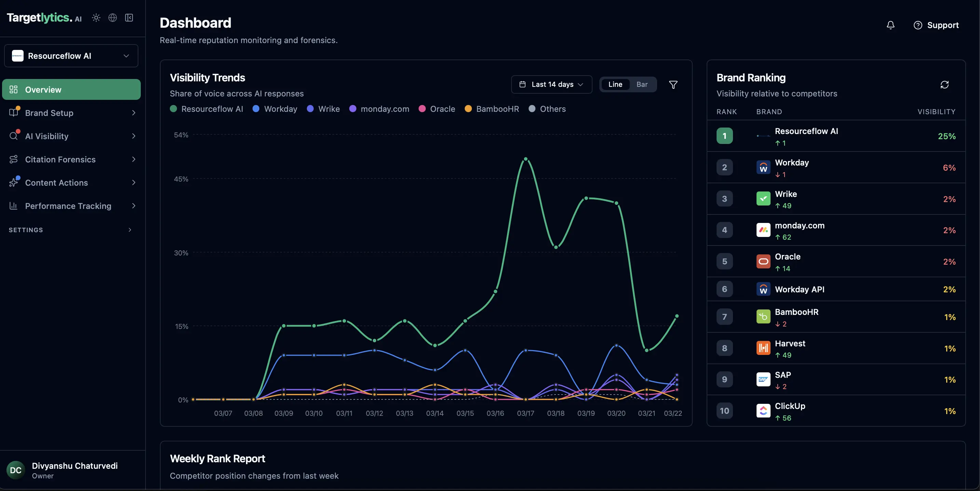
Task: Click the 25% visibility value
Action: pyautogui.click(x=947, y=136)
